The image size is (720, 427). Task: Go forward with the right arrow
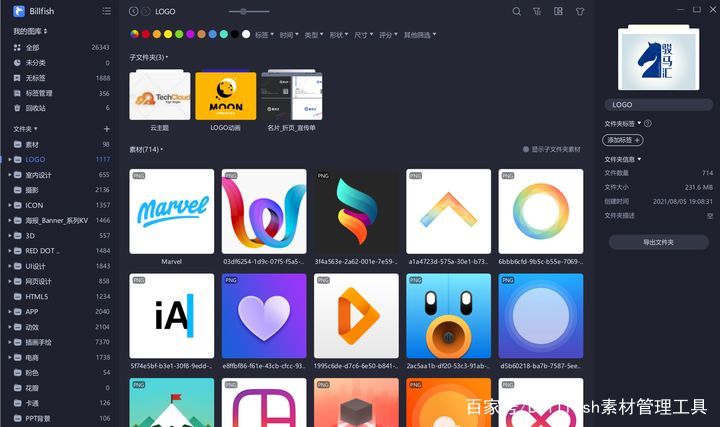146,11
